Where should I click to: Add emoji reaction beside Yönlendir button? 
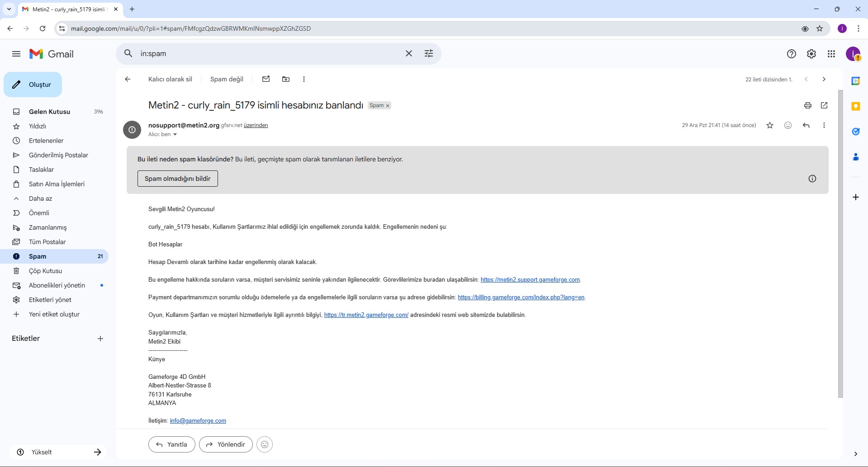coord(265,444)
